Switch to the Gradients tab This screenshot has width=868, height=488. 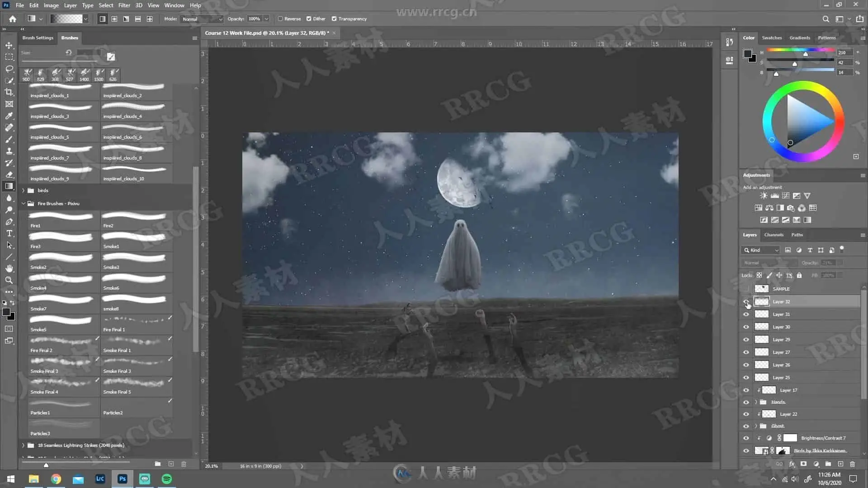pyautogui.click(x=800, y=38)
